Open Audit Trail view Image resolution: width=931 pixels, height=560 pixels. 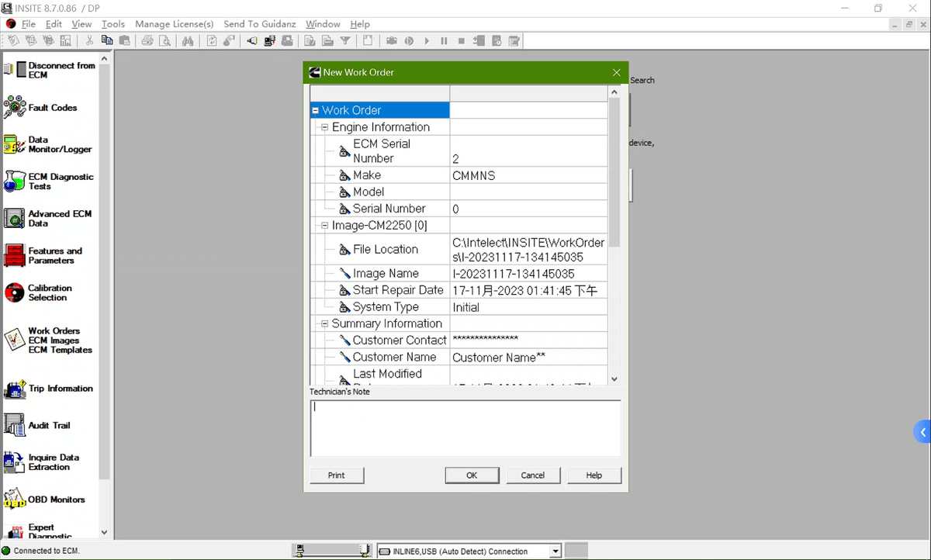[49, 425]
